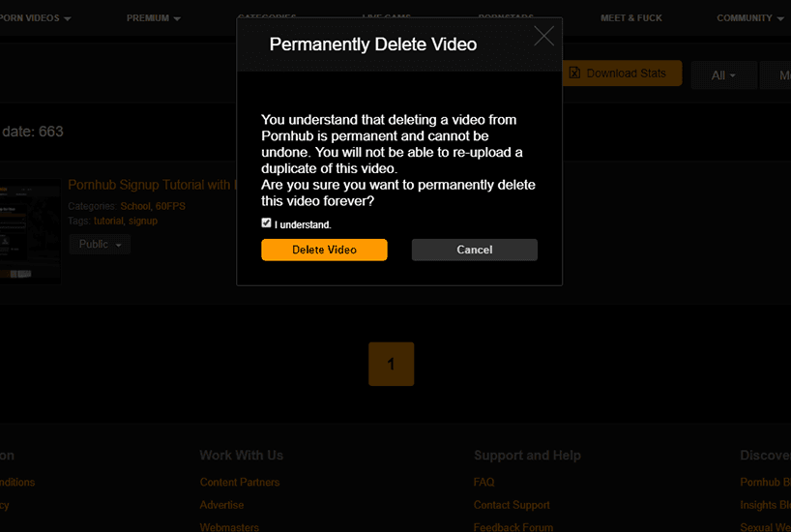The height and width of the screenshot is (532, 791).
Task: Close the Permanently Delete Video dialog with X
Action: [543, 36]
